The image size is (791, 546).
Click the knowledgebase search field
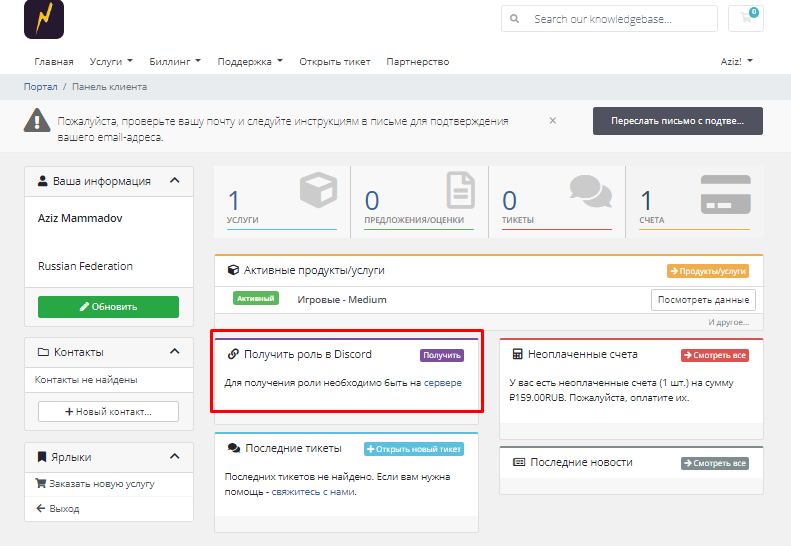(x=622, y=19)
